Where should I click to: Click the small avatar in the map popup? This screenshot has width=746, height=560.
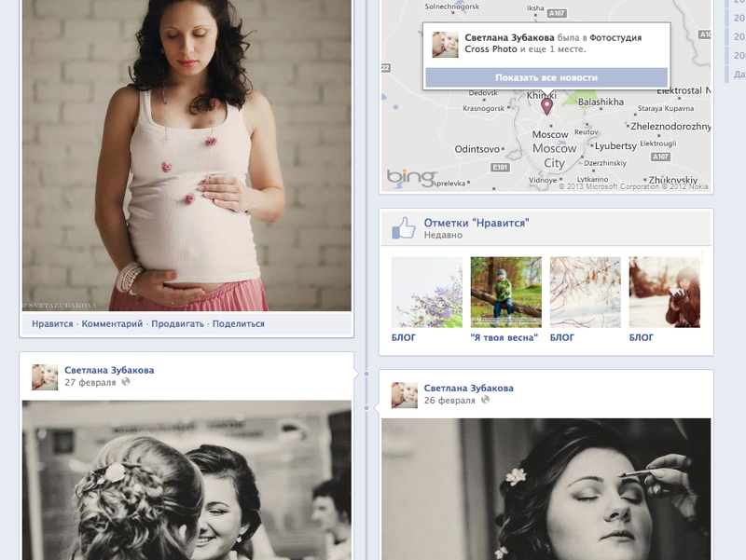(445, 45)
